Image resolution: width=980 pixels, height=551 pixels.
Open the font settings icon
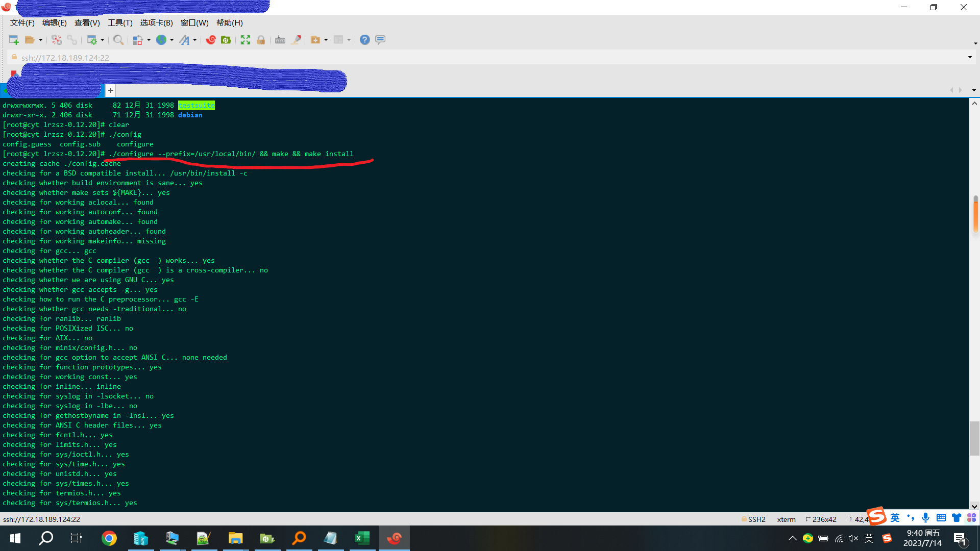tap(184, 40)
